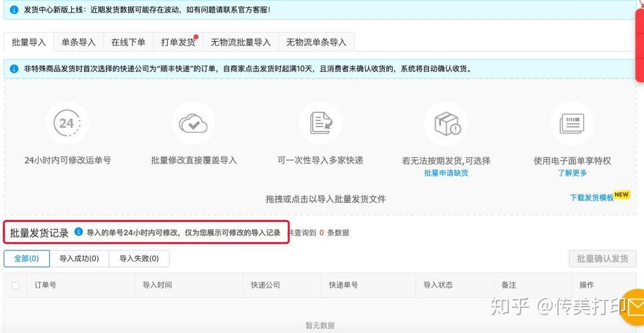Select 无物流批量导入 tab
This screenshot has width=644, height=333.
point(240,42)
